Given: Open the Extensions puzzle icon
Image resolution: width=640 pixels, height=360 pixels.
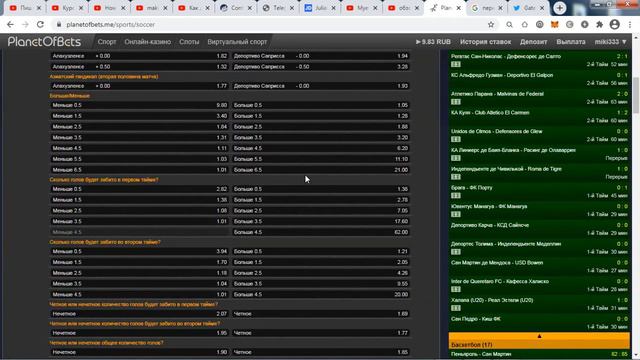Looking at the screenshot, I should click(600, 24).
